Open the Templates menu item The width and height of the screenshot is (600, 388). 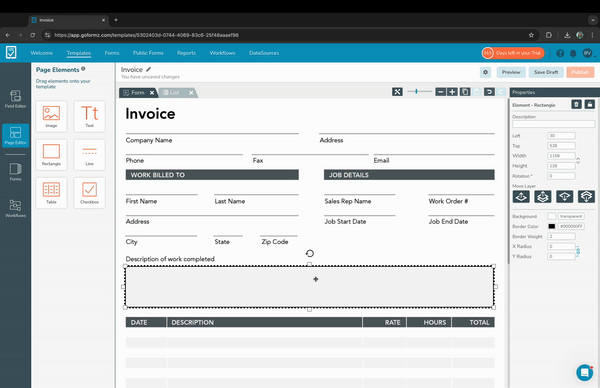(x=79, y=53)
